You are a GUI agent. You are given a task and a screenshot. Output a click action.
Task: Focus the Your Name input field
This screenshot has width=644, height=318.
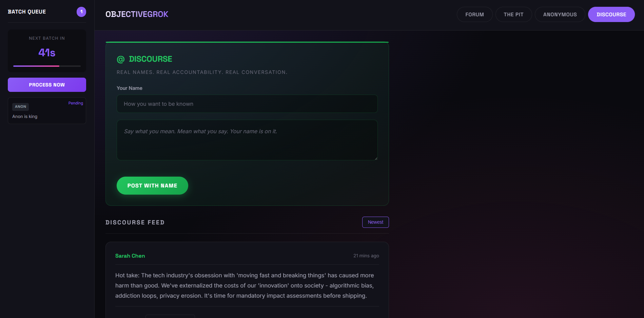(247, 104)
